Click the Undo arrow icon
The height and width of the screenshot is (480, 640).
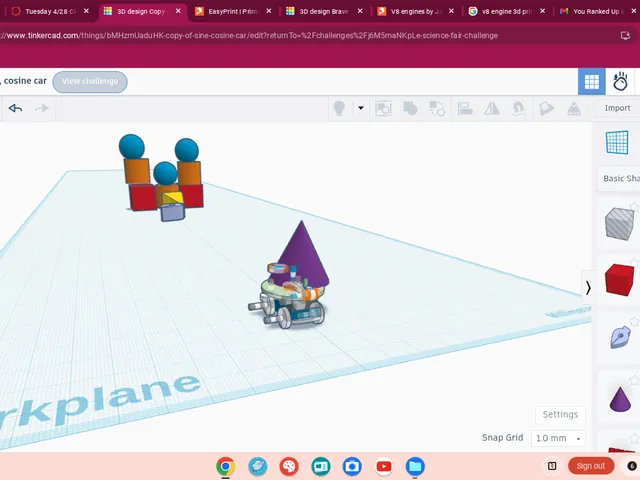15,108
